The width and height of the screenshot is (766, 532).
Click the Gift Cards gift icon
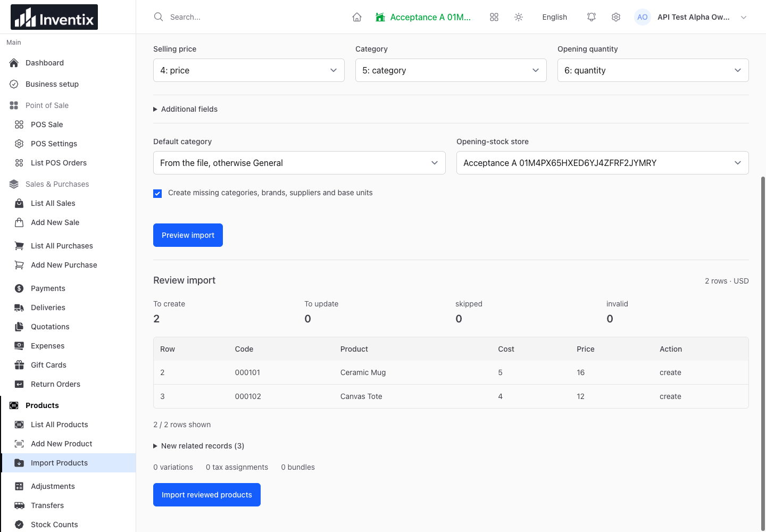(x=19, y=365)
